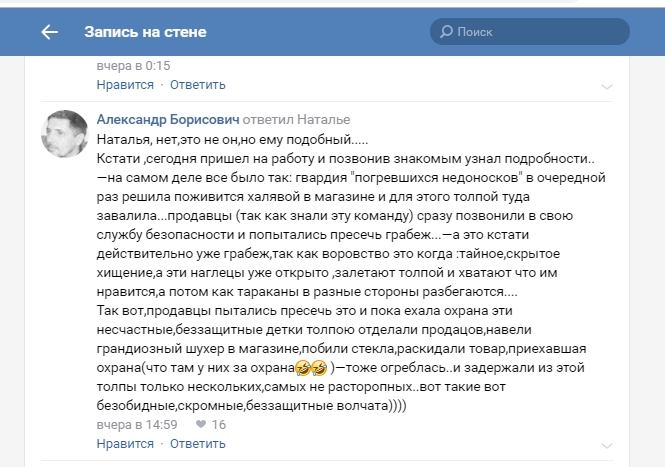The image size is (665, 467).
Task: Like the comment posted at 14:59
Action: [x=125, y=444]
